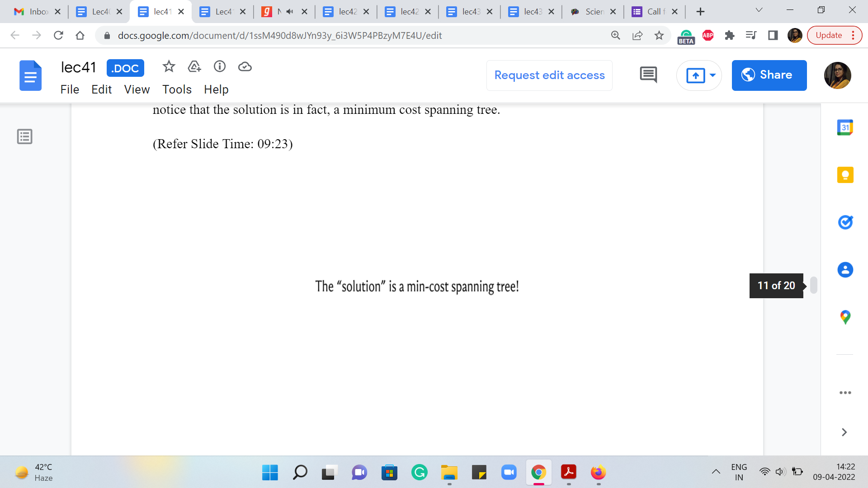Open the Tools menu
The width and height of the screenshot is (868, 488).
pos(177,89)
